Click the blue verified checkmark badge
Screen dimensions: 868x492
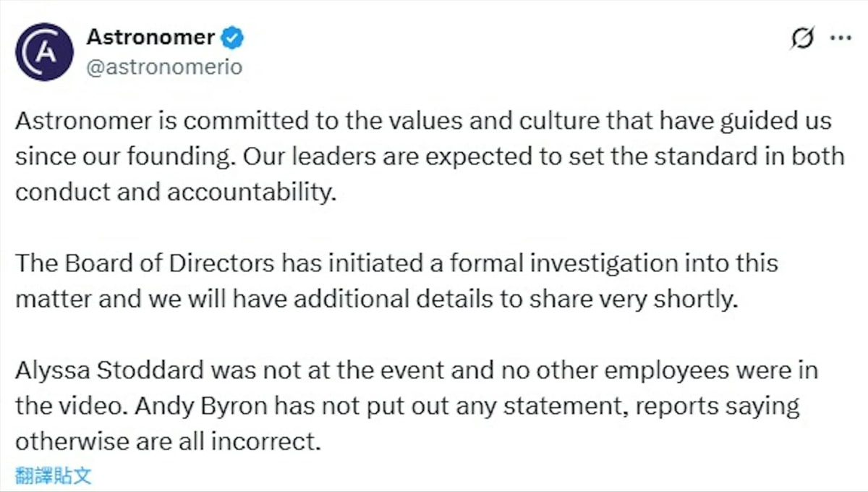(x=233, y=37)
